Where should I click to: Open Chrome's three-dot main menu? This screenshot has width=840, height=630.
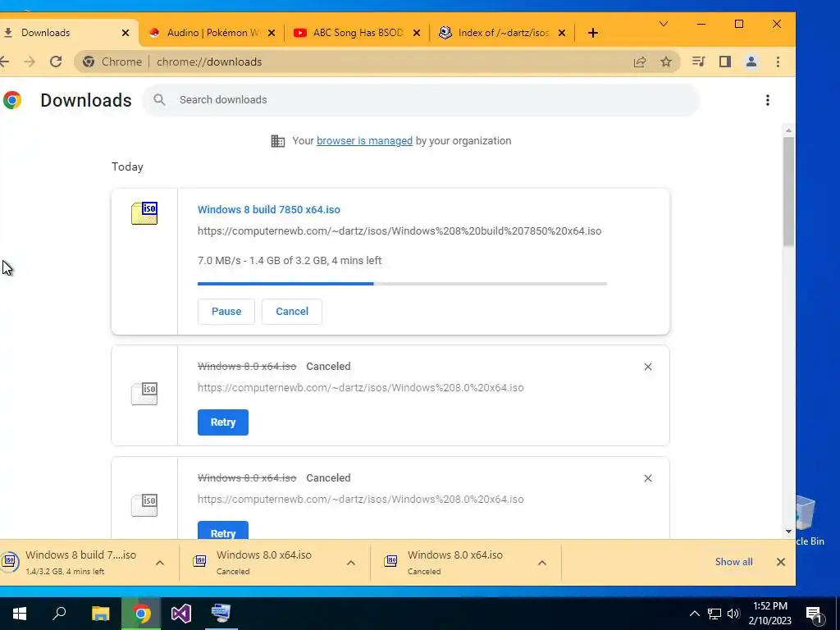point(778,62)
